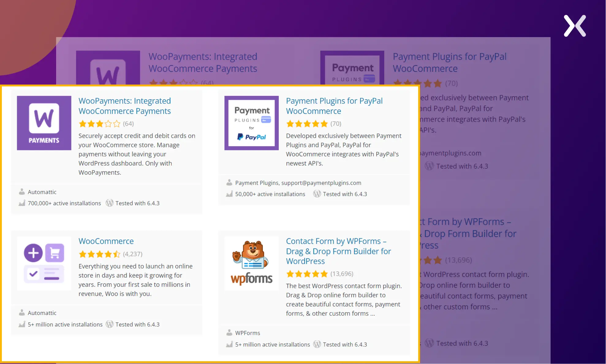The height and width of the screenshot is (364, 606).
Task: Click the chart icon in the WooCommerce card footer
Action: [22, 324]
